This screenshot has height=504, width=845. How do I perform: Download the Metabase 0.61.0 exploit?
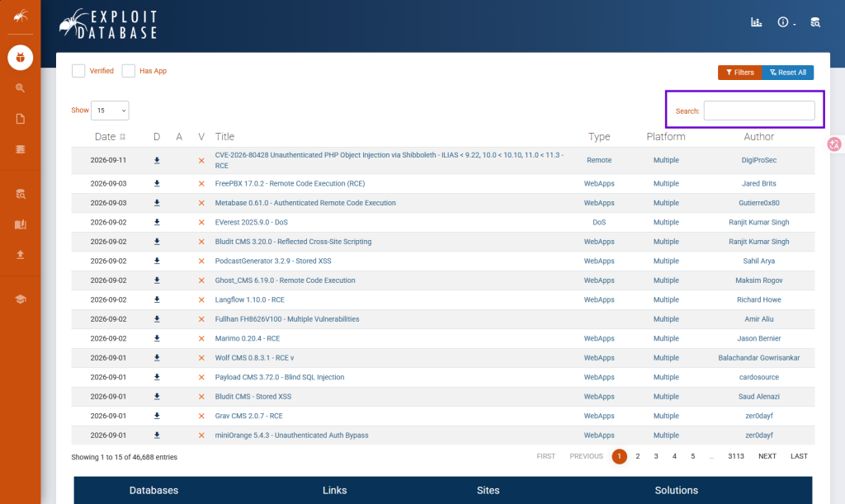tap(157, 203)
